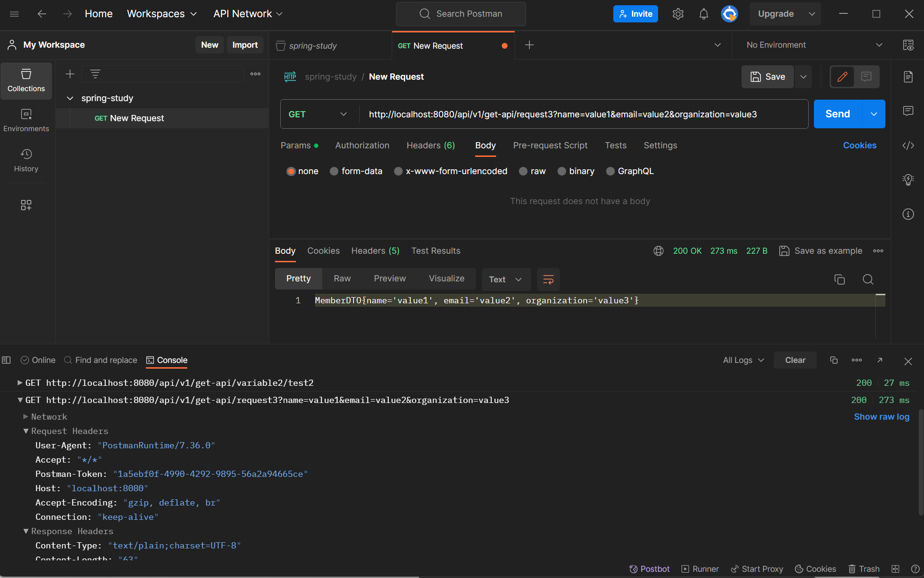Viewport: 924px width, 578px height.
Task: Select the form-data body radio button
Action: (x=334, y=171)
